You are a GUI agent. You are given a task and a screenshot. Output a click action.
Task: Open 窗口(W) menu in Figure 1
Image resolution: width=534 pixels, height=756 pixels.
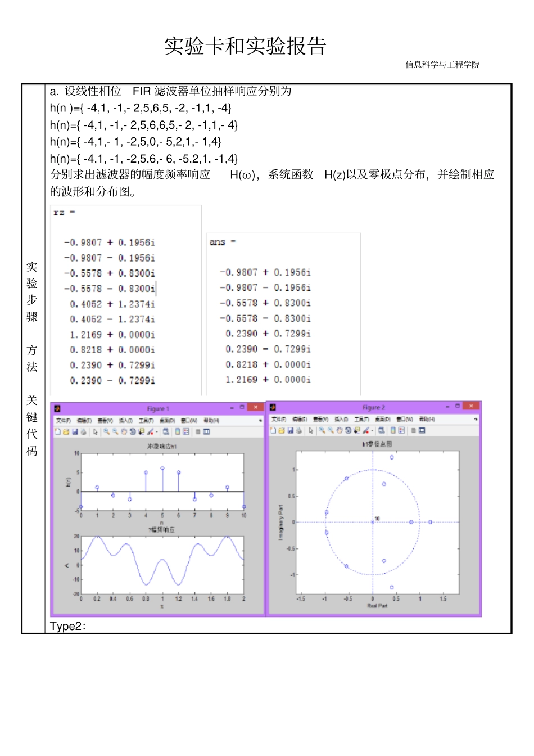[189, 421]
